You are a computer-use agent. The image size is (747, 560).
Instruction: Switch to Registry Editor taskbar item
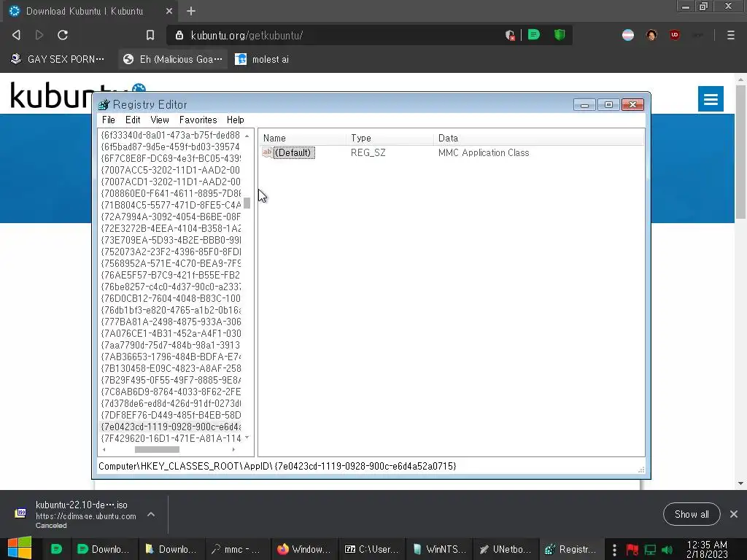click(570, 549)
